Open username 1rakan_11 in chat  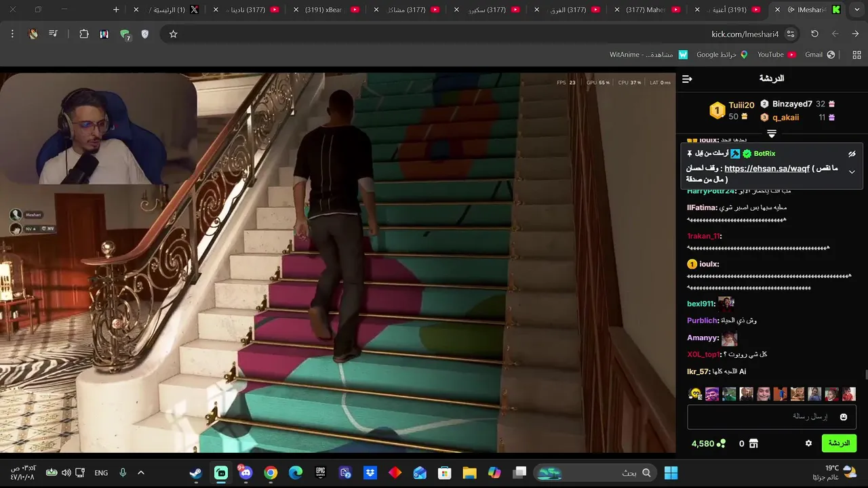click(703, 236)
